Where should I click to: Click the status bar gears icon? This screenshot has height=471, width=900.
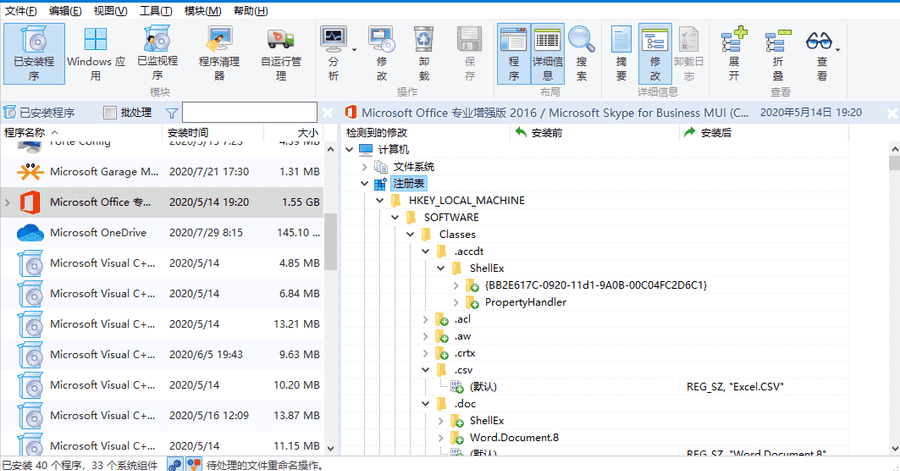coord(175,464)
